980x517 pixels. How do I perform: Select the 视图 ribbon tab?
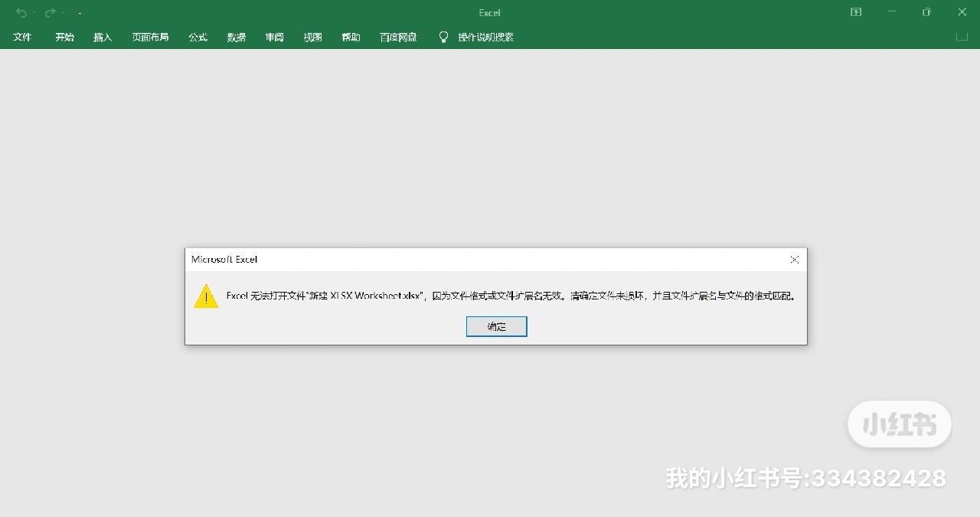click(312, 37)
